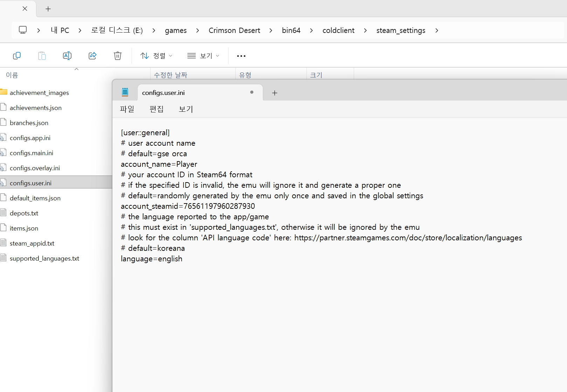Sort by 수정한 날짜 column header

coord(171,75)
